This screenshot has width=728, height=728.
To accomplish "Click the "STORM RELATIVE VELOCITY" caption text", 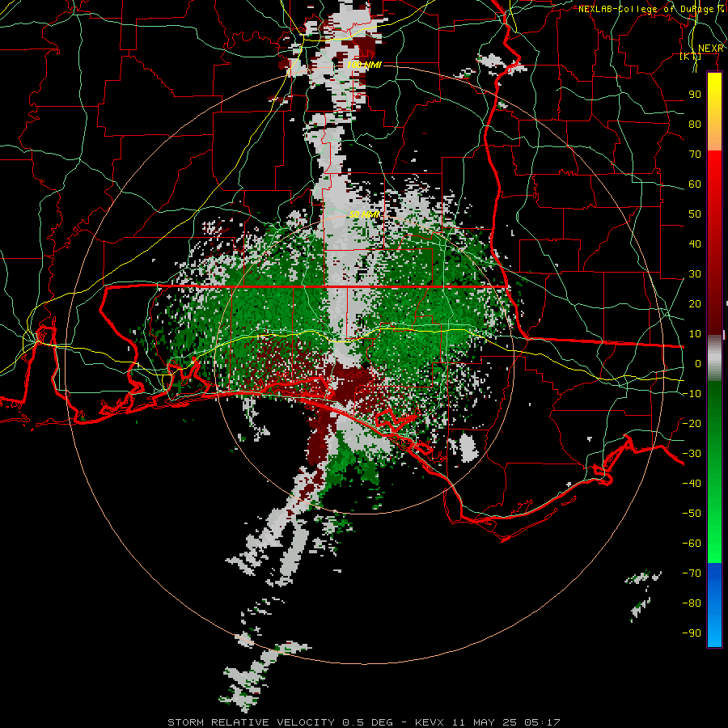I will (251, 722).
